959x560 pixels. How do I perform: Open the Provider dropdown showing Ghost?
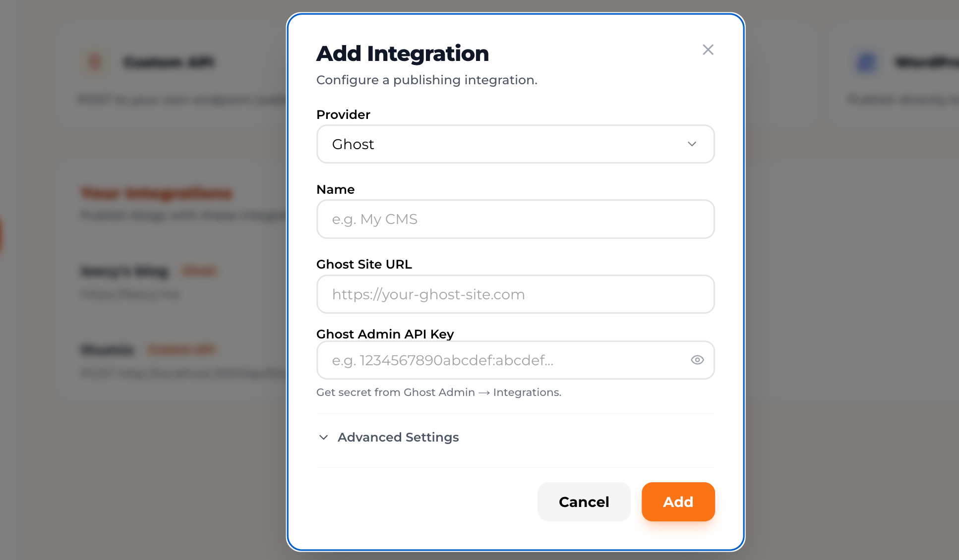pos(515,144)
